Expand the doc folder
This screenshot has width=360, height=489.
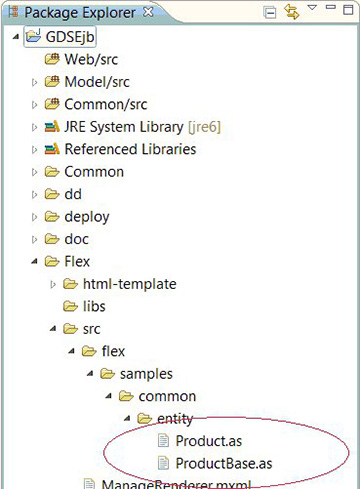[x=34, y=239]
